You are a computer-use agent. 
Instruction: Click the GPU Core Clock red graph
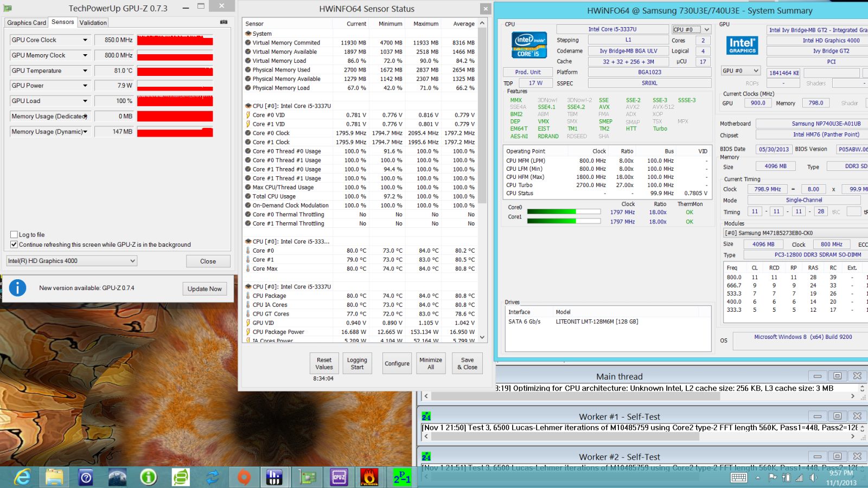pos(175,40)
